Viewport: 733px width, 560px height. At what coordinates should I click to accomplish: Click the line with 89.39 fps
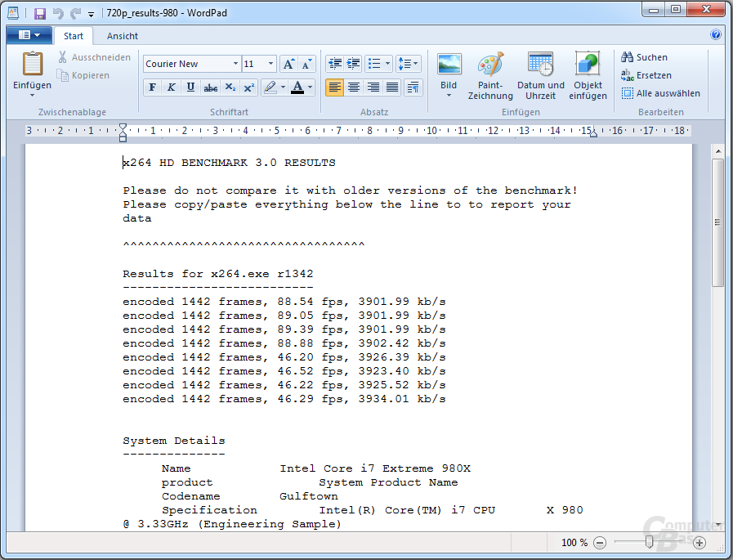pos(284,329)
